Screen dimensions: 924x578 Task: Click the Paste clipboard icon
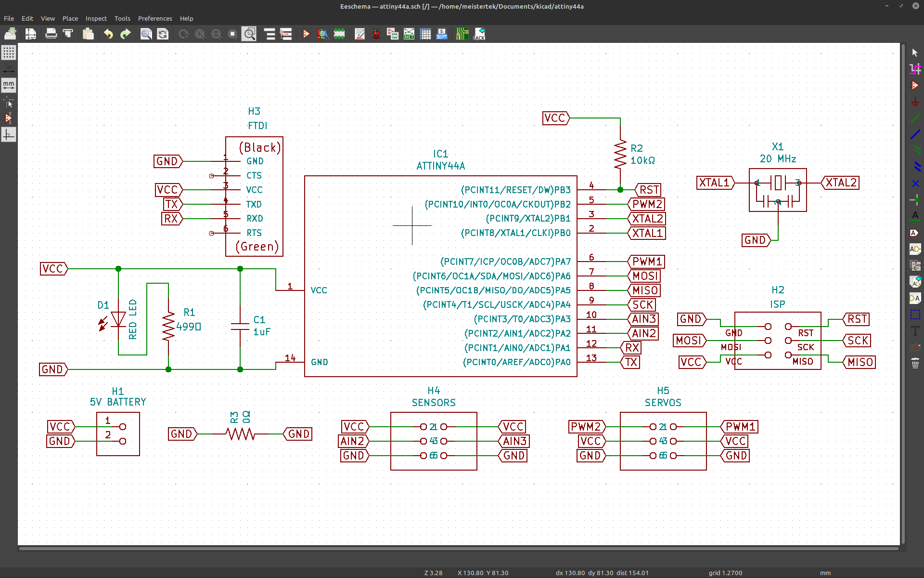(88, 34)
